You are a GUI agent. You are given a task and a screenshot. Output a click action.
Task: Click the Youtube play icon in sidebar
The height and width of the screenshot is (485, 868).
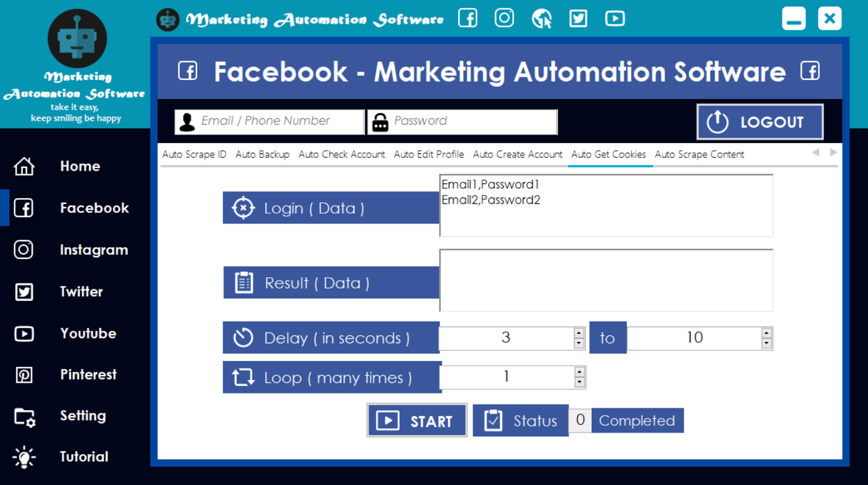click(x=24, y=333)
